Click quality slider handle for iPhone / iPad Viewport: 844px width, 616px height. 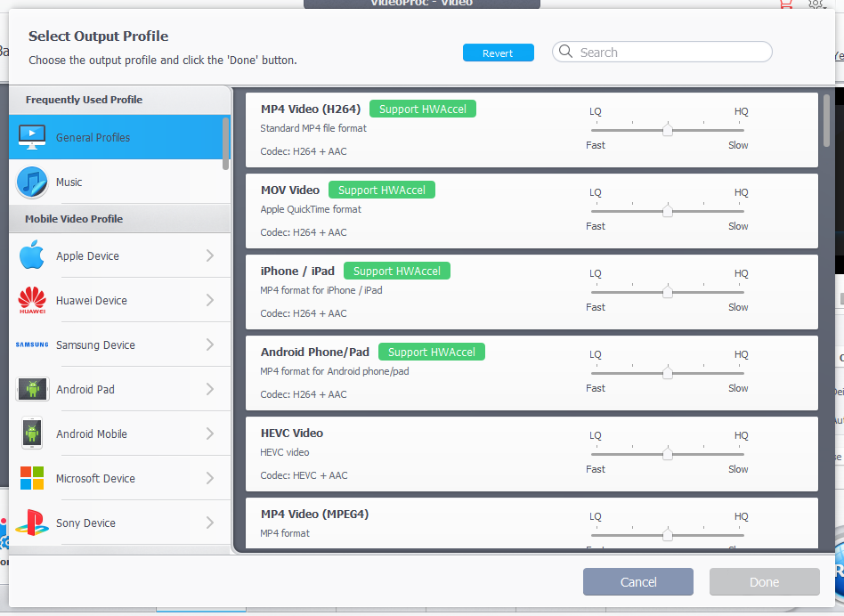pyautogui.click(x=668, y=292)
